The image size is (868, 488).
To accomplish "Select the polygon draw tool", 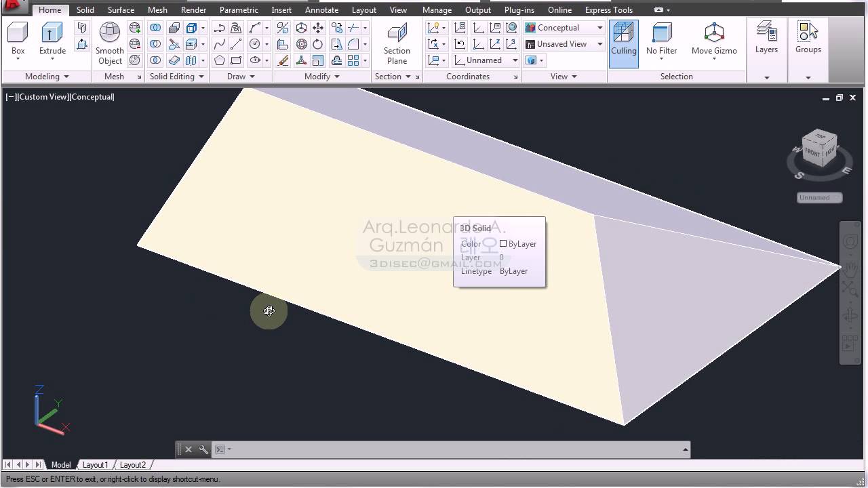I will [220, 60].
